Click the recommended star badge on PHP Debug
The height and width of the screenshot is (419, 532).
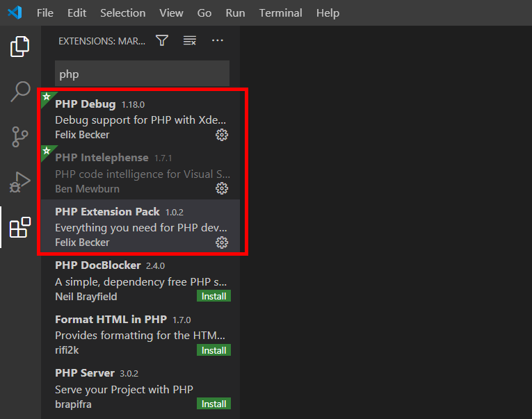tap(47, 97)
